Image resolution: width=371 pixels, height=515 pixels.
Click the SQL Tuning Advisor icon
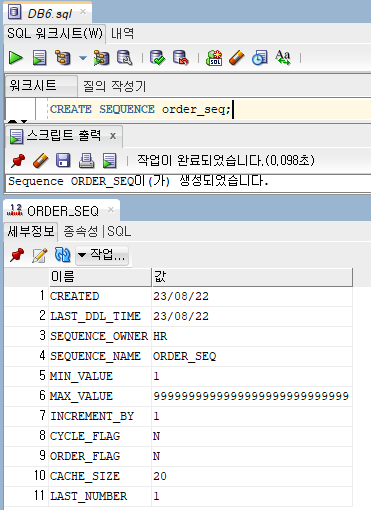(x=124, y=58)
